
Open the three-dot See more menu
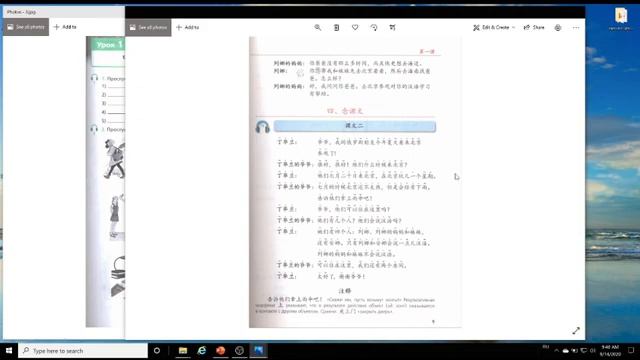pos(576,27)
